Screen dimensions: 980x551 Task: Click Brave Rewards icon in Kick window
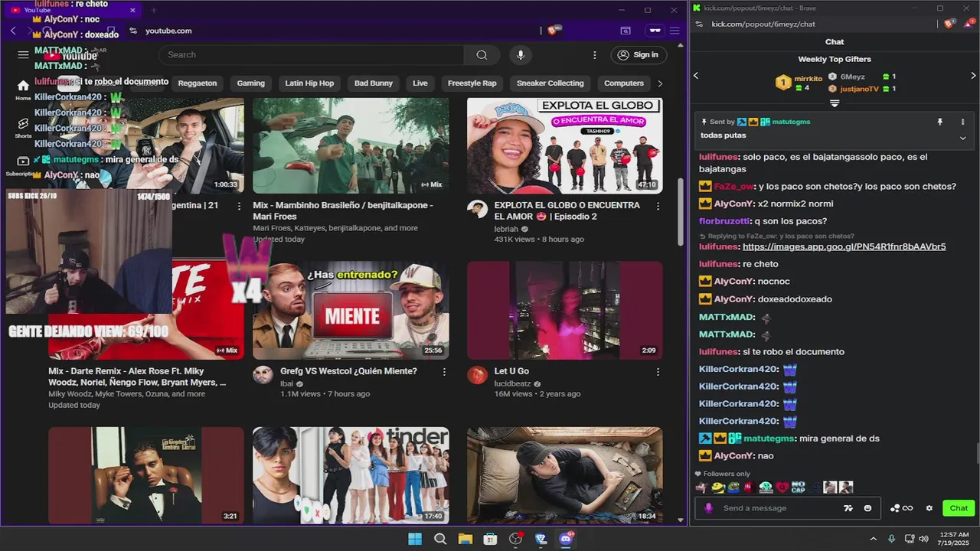pos(968,24)
